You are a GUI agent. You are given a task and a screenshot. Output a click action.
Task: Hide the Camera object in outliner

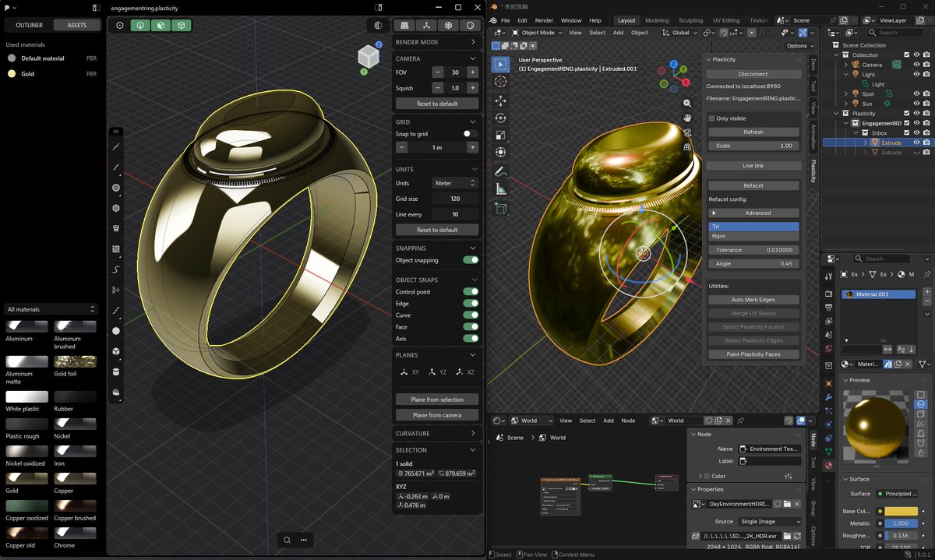[916, 65]
